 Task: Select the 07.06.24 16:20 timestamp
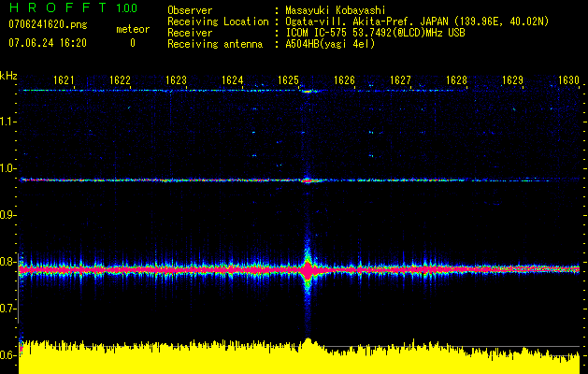coord(48,43)
